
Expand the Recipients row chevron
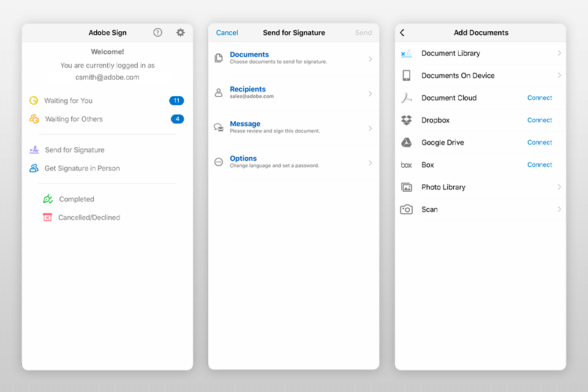pyautogui.click(x=370, y=94)
